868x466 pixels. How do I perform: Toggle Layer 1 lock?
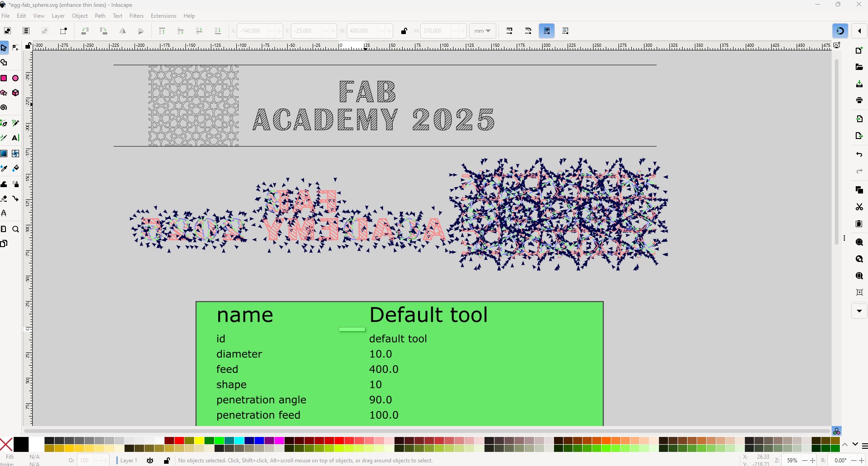167,461
